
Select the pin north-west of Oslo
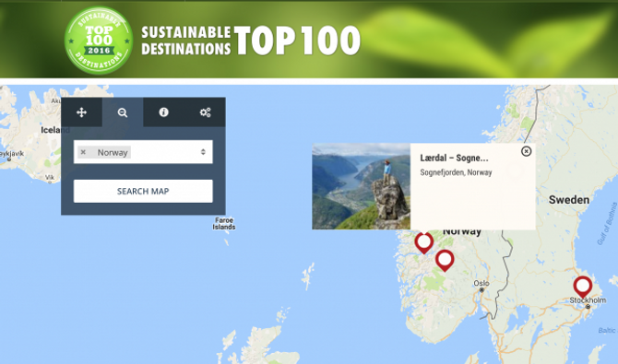pos(445,260)
